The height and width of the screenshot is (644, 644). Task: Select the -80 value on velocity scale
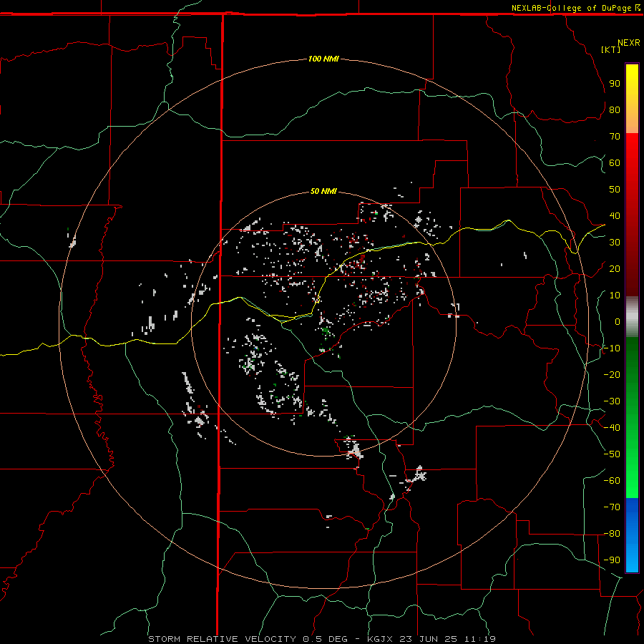pyautogui.click(x=612, y=534)
